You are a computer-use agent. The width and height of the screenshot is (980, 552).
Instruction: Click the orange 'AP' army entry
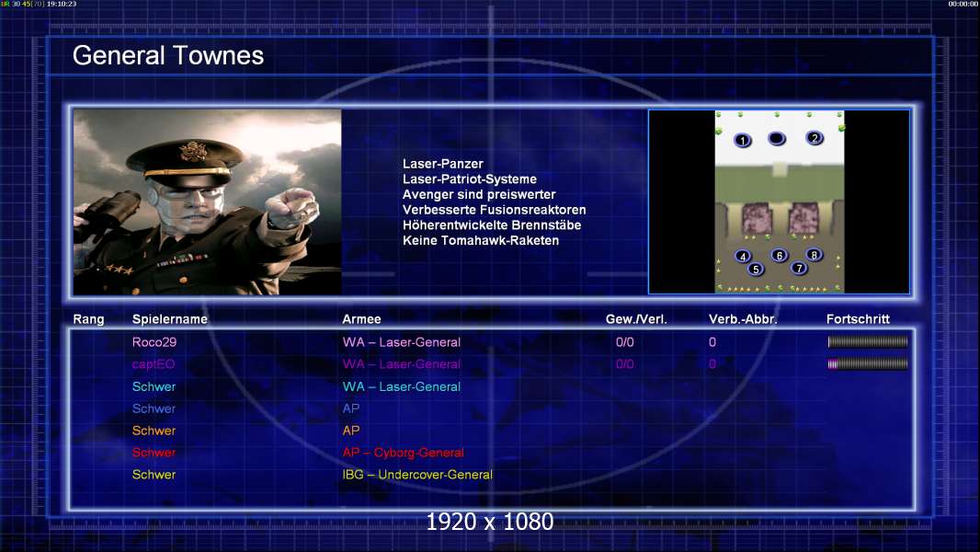click(x=350, y=431)
